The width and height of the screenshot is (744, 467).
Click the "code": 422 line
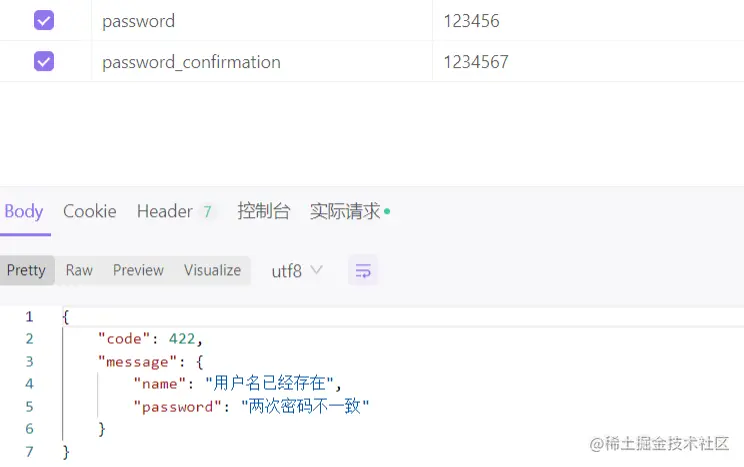click(x=150, y=339)
